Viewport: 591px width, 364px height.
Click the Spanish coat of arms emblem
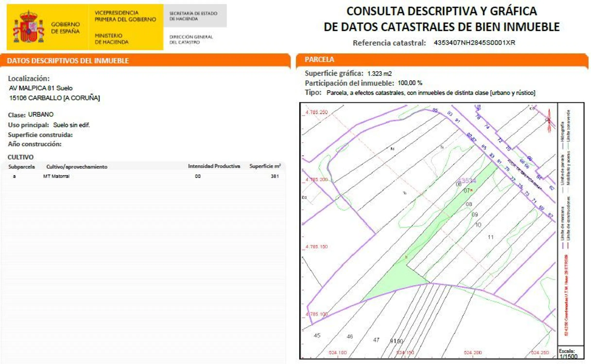pyautogui.click(x=29, y=27)
